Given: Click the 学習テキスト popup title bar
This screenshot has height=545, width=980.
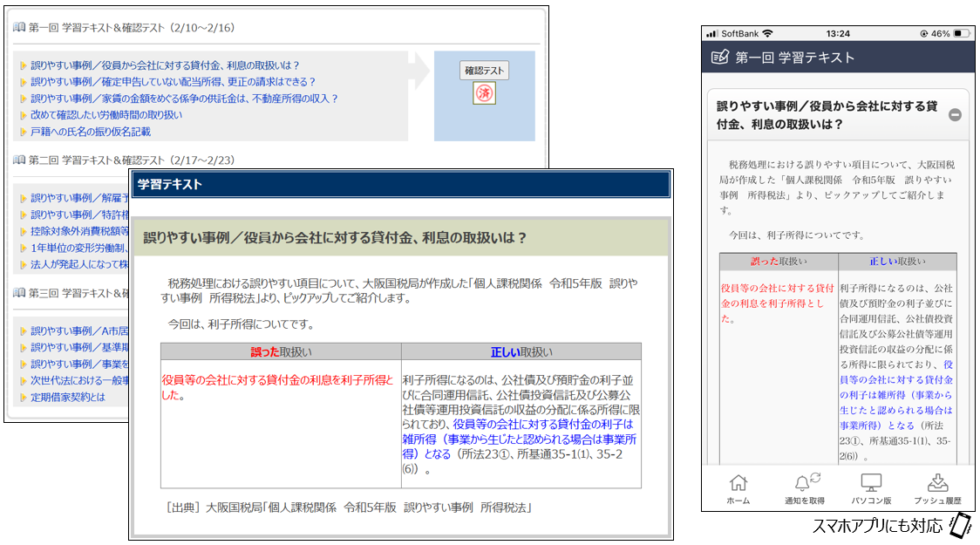Looking at the screenshot, I should (x=400, y=184).
